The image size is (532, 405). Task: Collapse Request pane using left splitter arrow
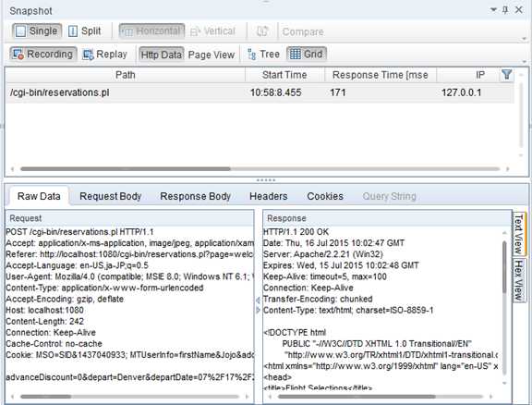[x=258, y=300]
